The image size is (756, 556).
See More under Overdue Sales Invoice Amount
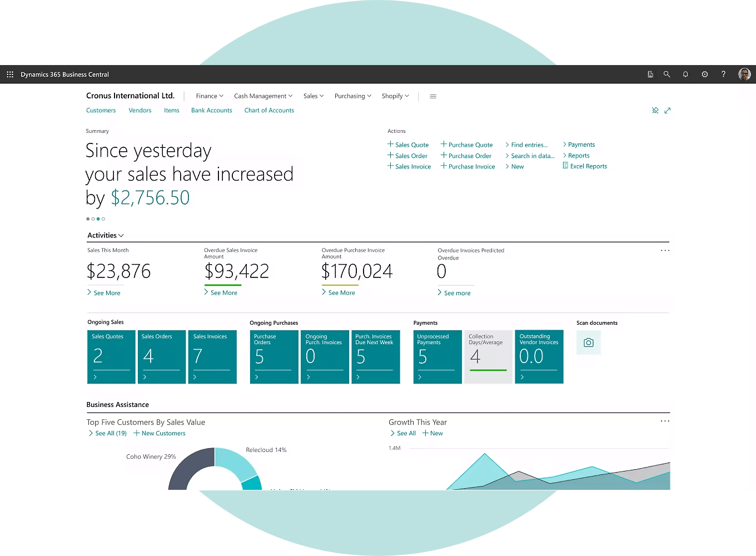pyautogui.click(x=221, y=292)
